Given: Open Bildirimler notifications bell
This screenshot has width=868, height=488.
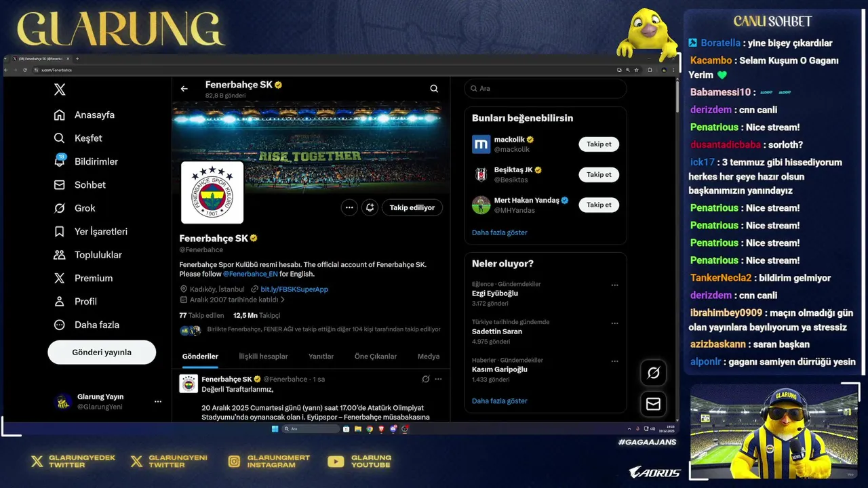Looking at the screenshot, I should point(85,161).
